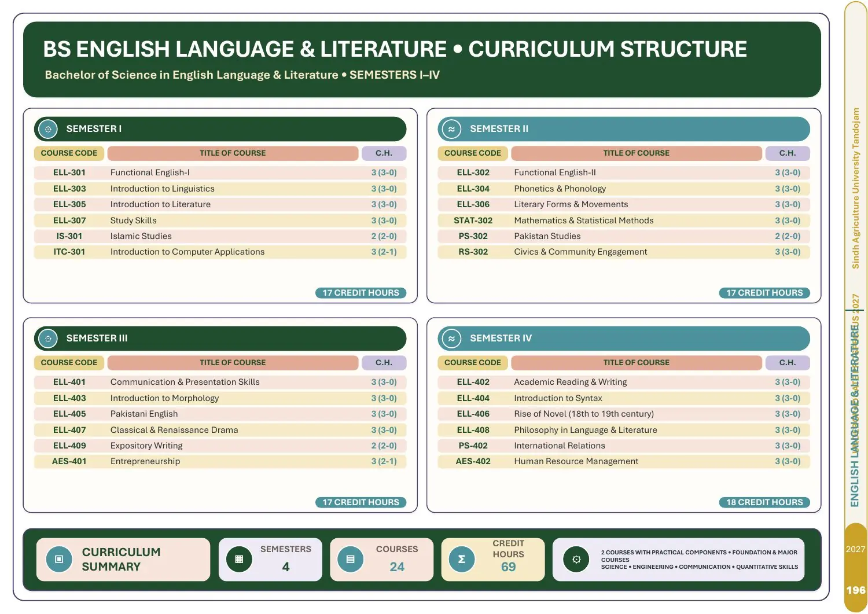
Task: Click Semester III '17 CREDIT HOURS' badge
Action: coord(361,502)
